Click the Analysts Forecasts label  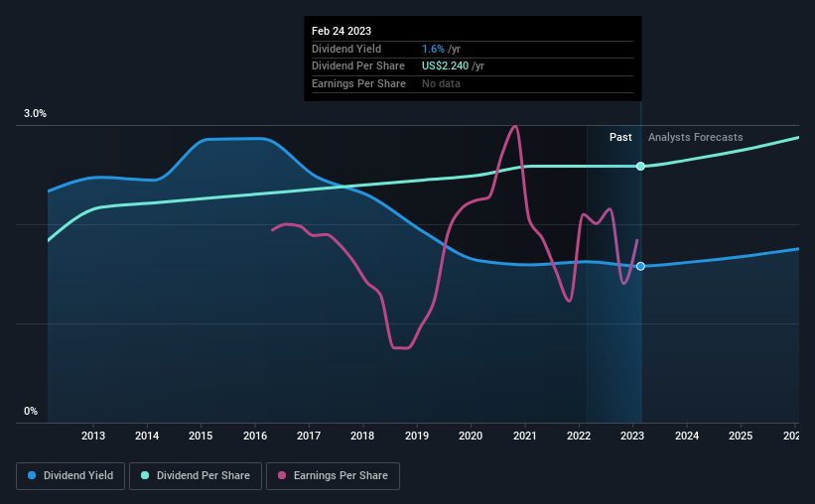point(696,137)
